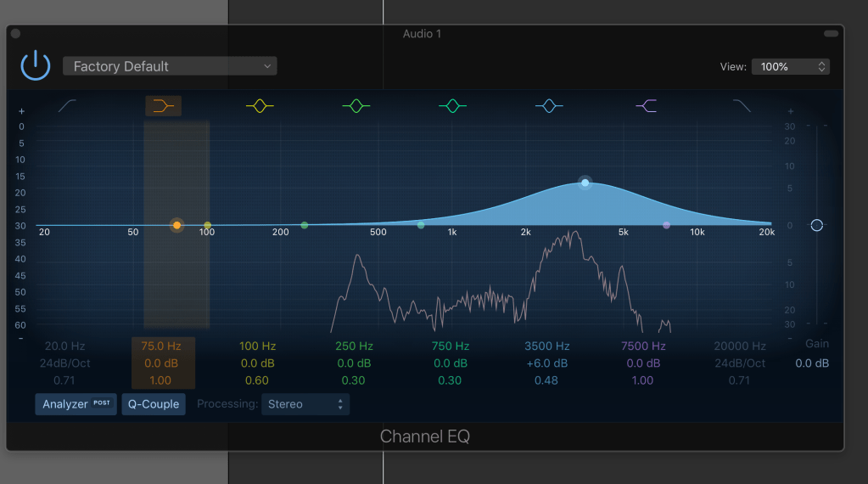Click the green 250 Hz bell band icon
This screenshot has height=484, width=868.
tap(356, 106)
